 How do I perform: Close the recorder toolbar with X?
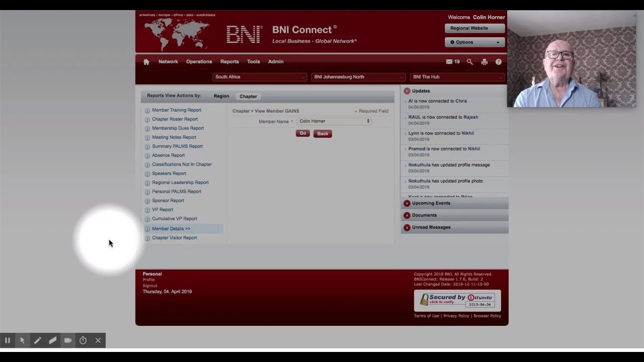point(98,340)
